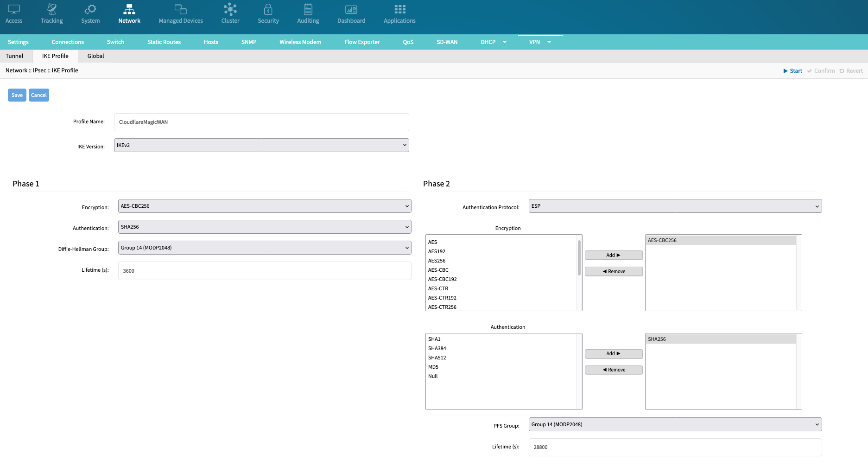Select MD5 in available authentication list

501,367
